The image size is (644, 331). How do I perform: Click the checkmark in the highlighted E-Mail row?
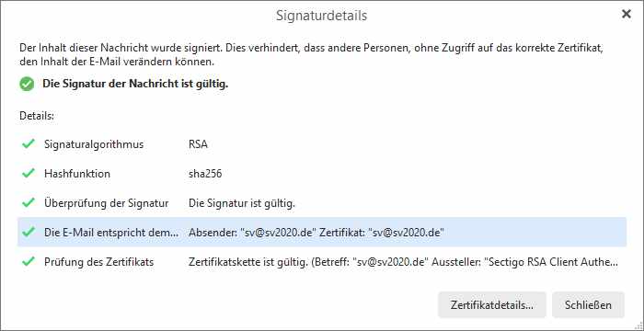[x=28, y=232]
